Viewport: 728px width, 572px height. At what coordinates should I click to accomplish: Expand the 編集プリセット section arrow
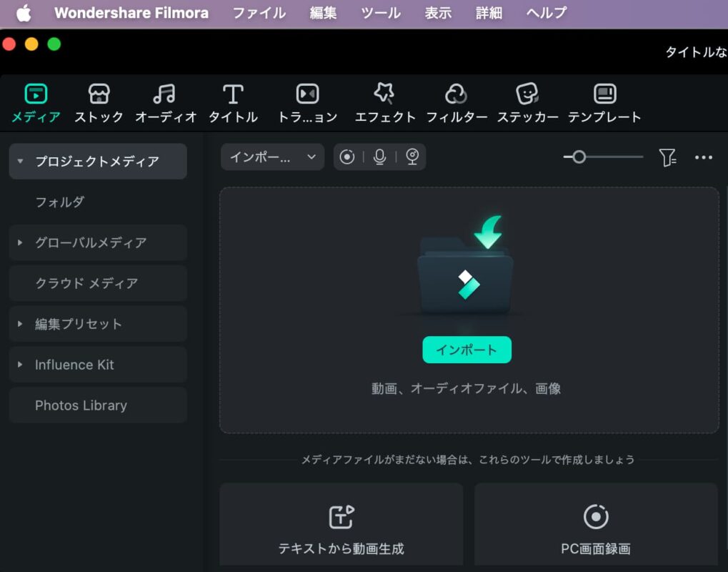(20, 324)
